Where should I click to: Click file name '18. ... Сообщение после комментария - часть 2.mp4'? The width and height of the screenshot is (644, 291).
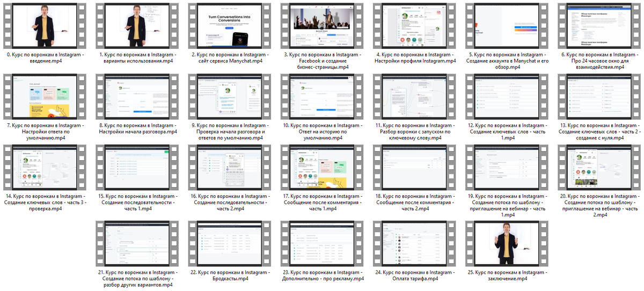(x=414, y=203)
